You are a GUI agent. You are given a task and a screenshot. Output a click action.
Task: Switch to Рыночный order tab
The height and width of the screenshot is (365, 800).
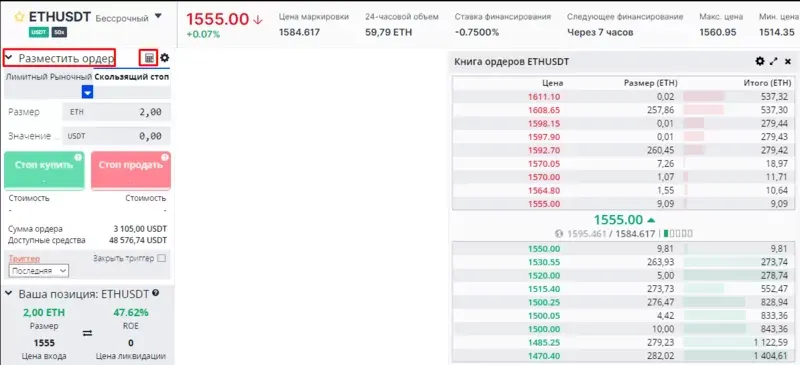tap(71, 77)
